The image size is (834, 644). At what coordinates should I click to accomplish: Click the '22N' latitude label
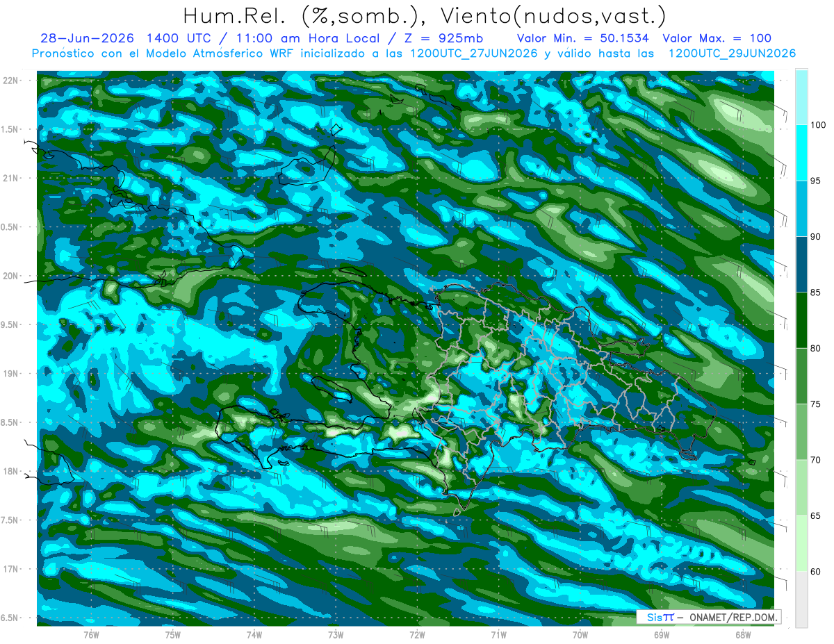click(11, 80)
